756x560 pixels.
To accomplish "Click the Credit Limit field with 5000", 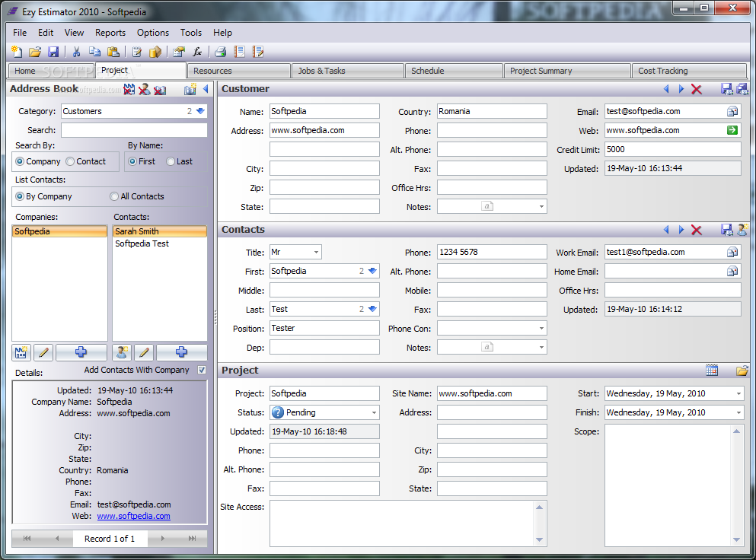I will pyautogui.click(x=672, y=149).
